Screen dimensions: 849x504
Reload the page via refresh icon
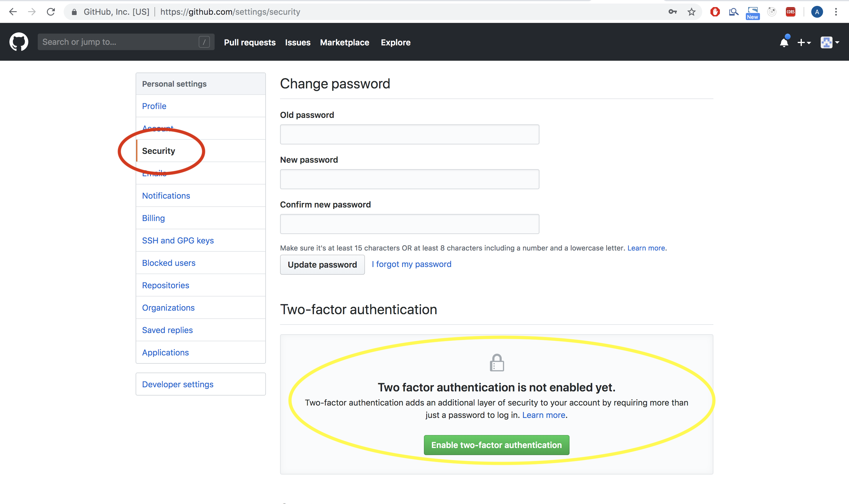coord(51,11)
